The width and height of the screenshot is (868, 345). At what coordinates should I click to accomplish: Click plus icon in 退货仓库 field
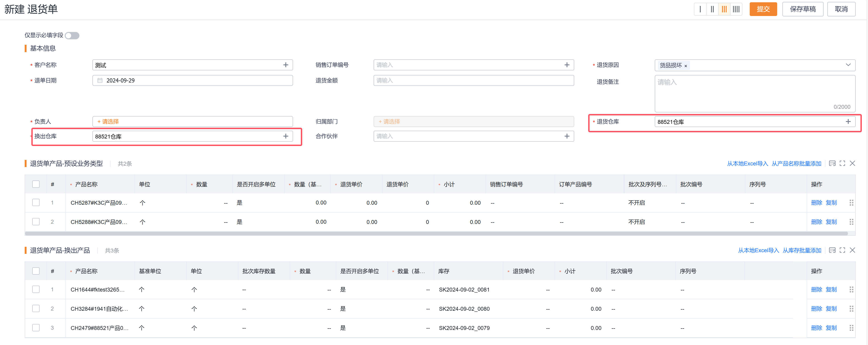pyautogui.click(x=848, y=122)
